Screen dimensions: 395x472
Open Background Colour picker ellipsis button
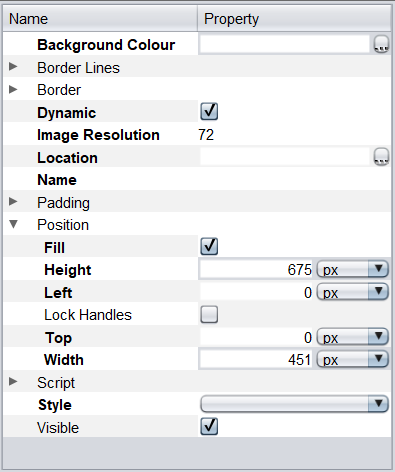click(x=381, y=44)
